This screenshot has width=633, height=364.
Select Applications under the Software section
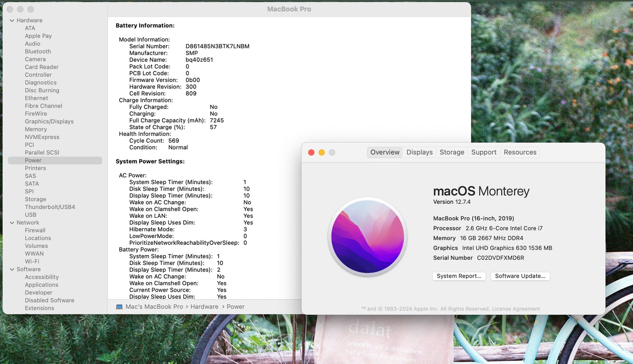pyautogui.click(x=42, y=285)
